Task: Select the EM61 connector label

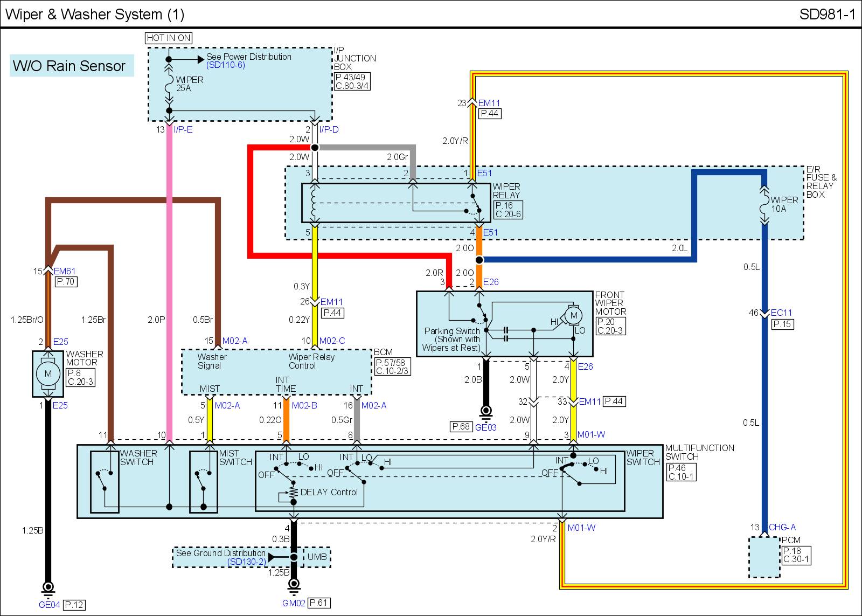Action: point(65,272)
